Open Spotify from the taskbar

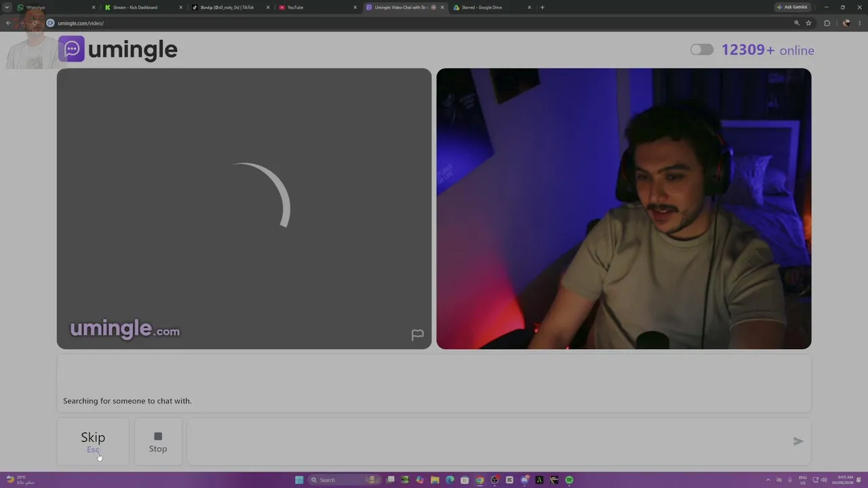[x=569, y=480]
